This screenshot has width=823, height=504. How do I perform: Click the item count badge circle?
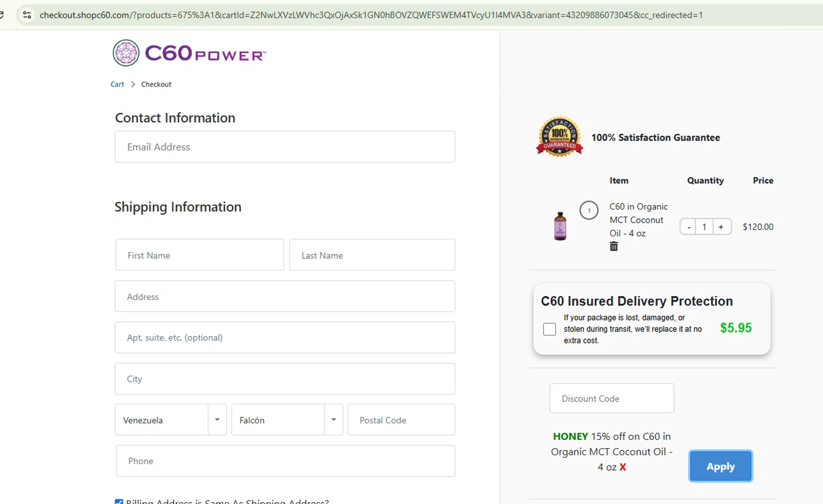click(x=589, y=210)
